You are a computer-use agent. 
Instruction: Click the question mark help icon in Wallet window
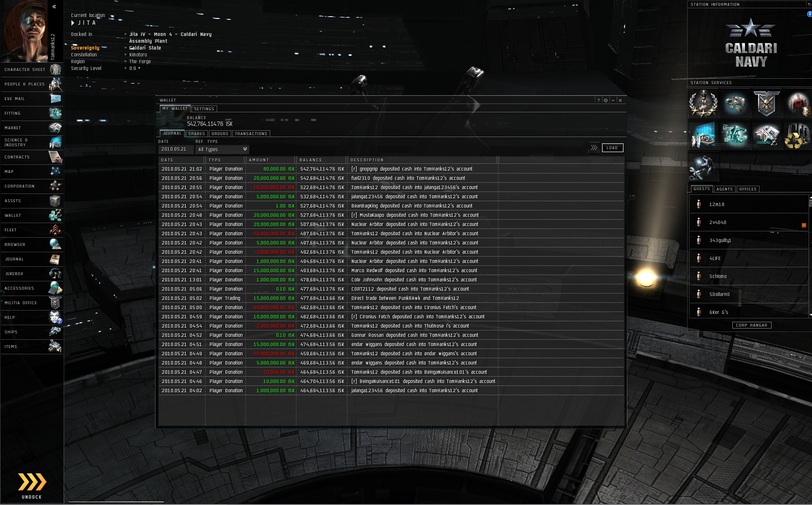click(x=598, y=100)
